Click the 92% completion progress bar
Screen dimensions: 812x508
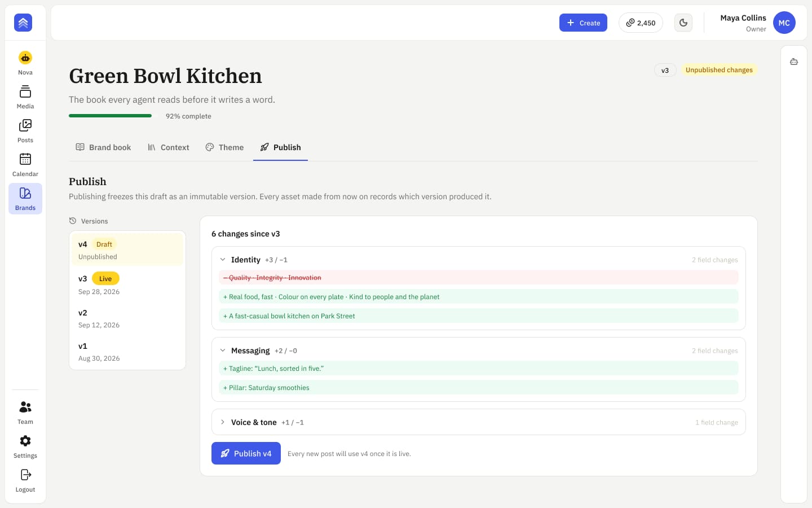point(110,116)
